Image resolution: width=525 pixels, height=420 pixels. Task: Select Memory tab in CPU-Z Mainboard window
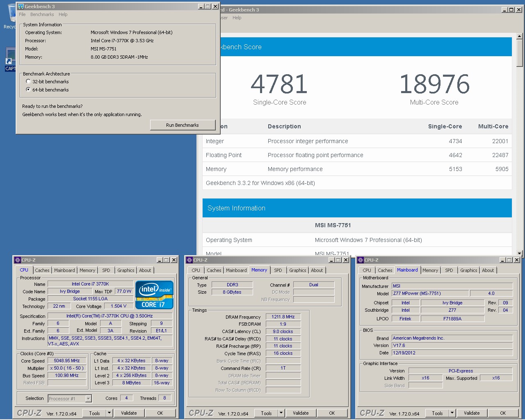[430, 270]
